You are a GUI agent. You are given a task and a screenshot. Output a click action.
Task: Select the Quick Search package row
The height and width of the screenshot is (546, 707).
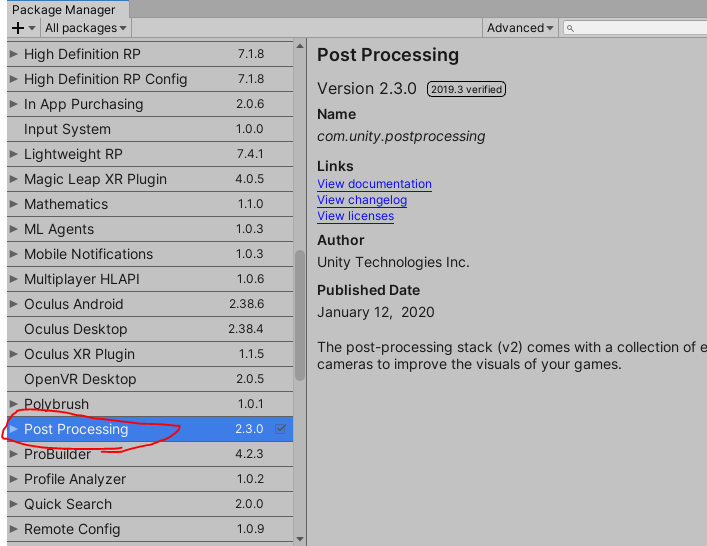(x=68, y=504)
